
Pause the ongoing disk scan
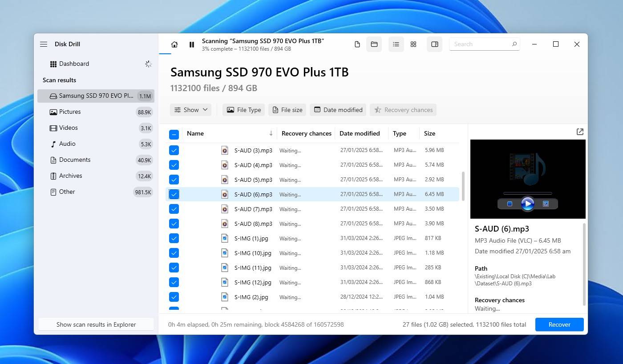point(191,44)
